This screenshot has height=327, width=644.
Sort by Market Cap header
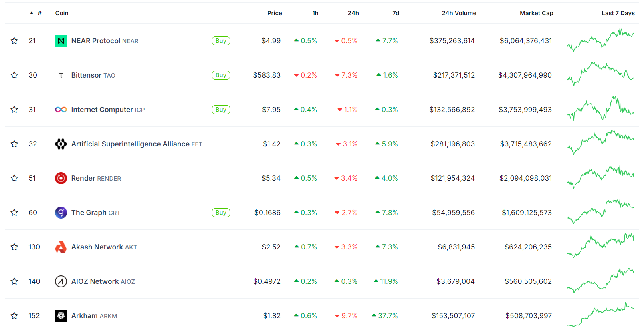click(537, 13)
